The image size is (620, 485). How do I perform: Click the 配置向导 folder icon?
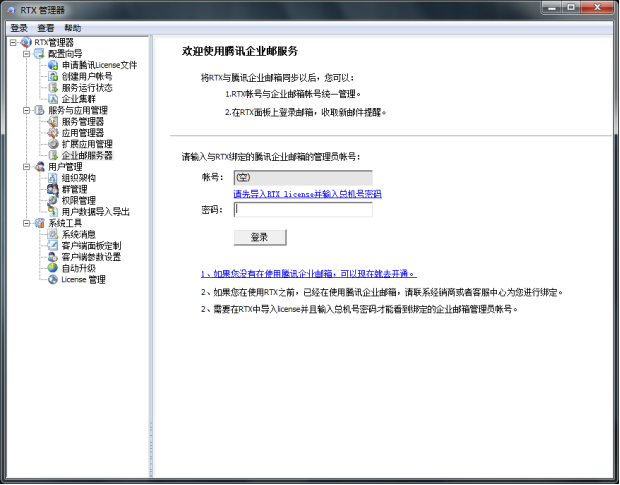(x=39, y=53)
